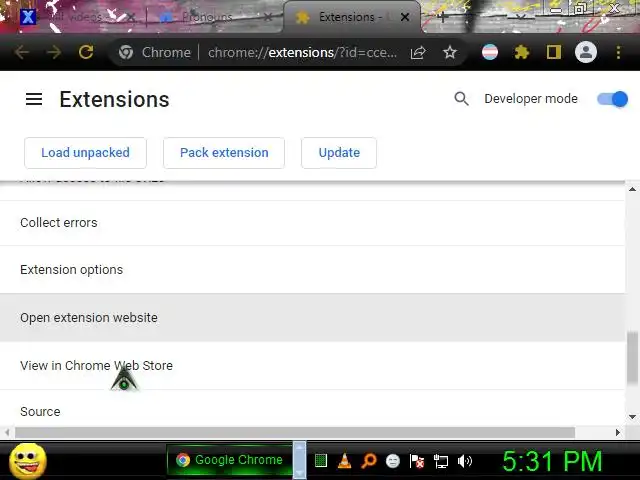This screenshot has width=640, height=480.
Task: Click the vertical scrollbar up arrow
Action: pos(632,189)
